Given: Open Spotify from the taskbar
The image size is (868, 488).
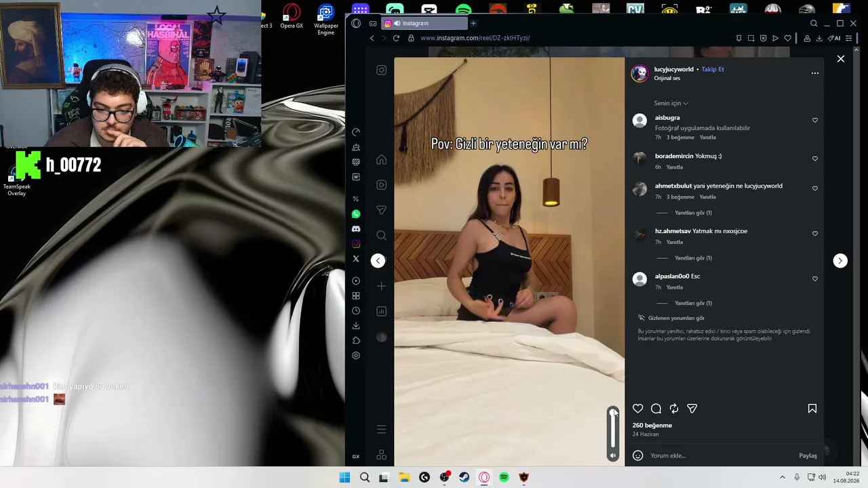Looking at the screenshot, I should tap(504, 477).
